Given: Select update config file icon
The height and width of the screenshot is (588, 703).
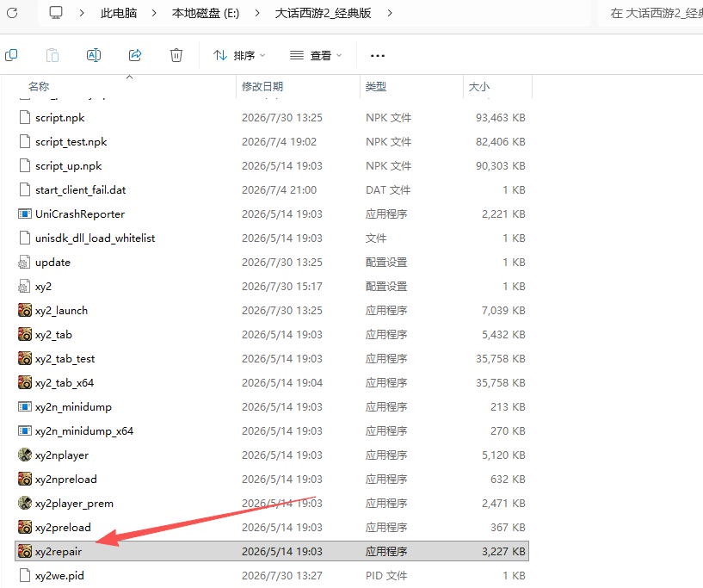Looking at the screenshot, I should (x=24, y=263).
